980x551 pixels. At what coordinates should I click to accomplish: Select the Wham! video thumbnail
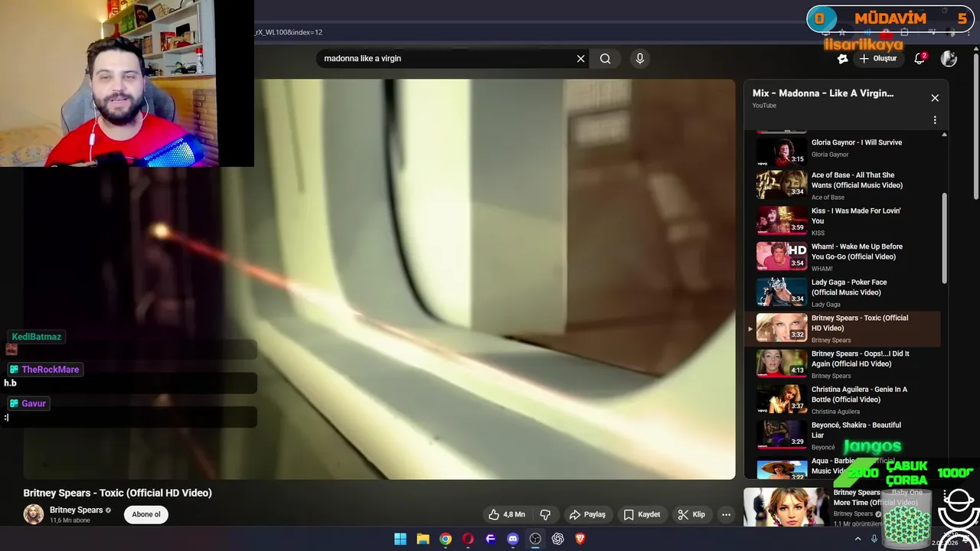tap(782, 256)
